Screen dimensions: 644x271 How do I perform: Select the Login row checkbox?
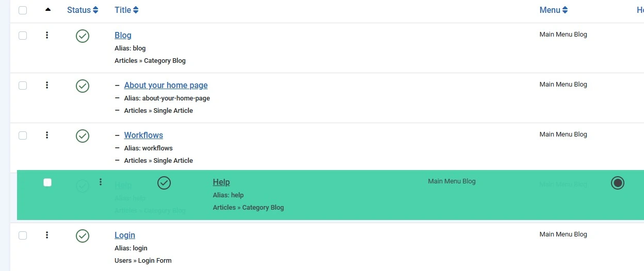[x=23, y=235]
